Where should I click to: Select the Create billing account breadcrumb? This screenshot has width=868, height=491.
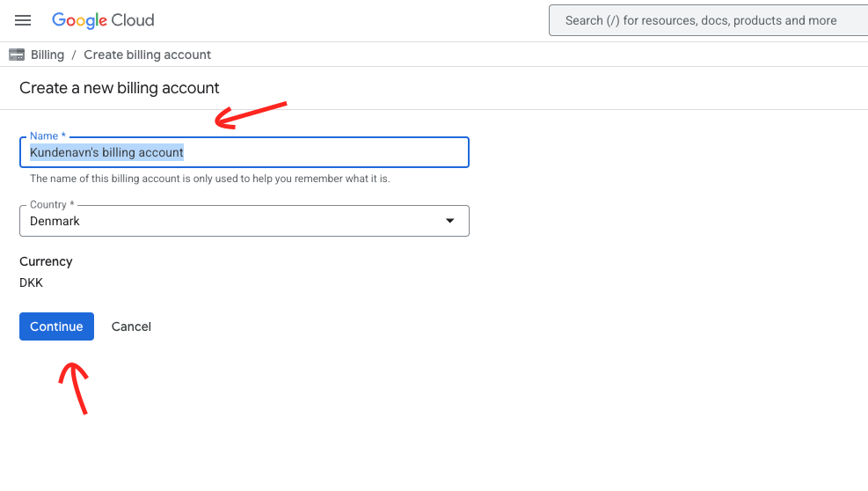click(x=147, y=55)
